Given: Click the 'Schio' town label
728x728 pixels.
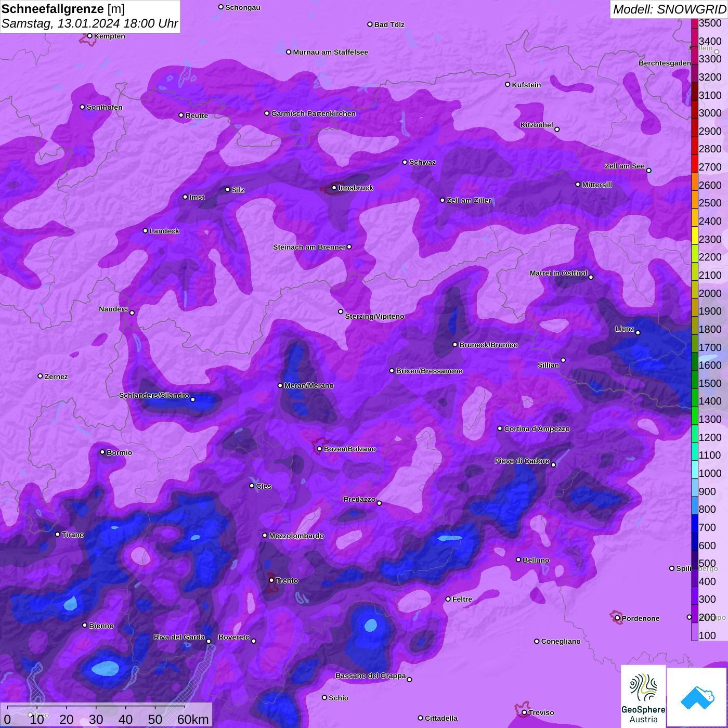Looking at the screenshot, I should click(x=339, y=698).
